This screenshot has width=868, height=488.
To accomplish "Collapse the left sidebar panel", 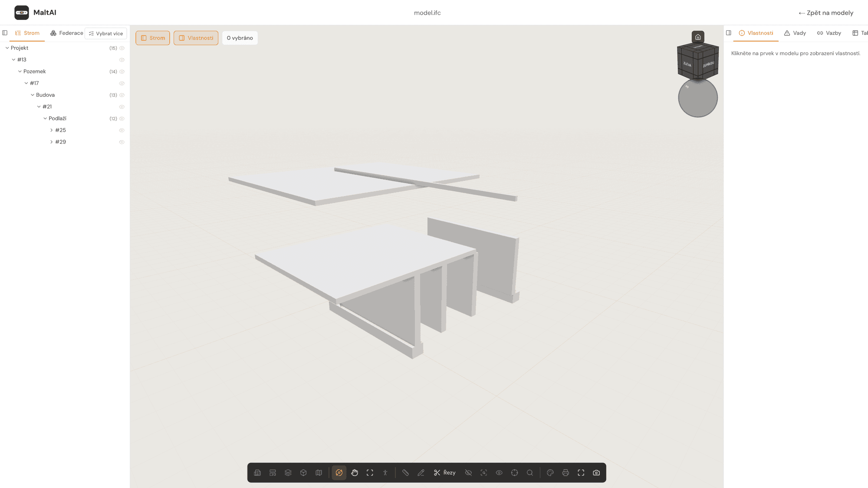I will pyautogui.click(x=5, y=33).
